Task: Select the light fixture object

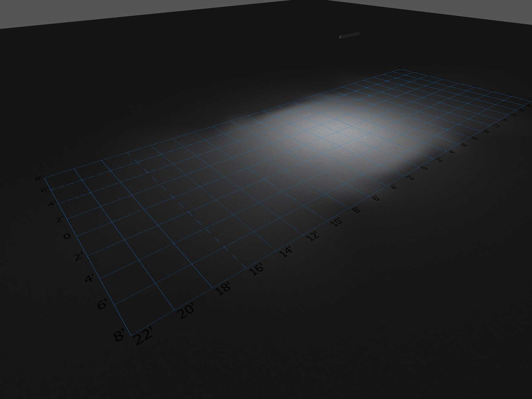Action: coord(350,35)
